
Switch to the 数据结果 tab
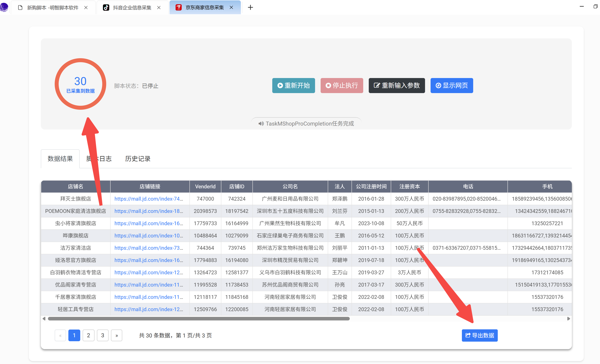[60, 159]
